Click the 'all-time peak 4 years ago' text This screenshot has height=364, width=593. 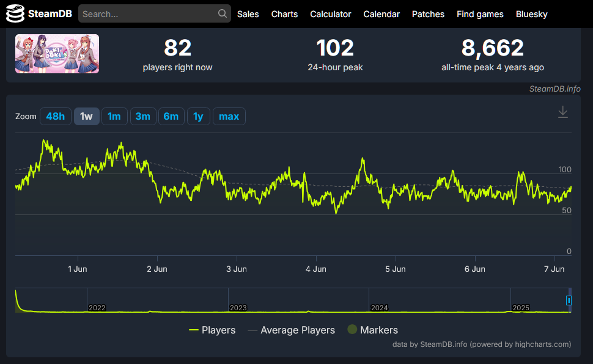(x=493, y=67)
